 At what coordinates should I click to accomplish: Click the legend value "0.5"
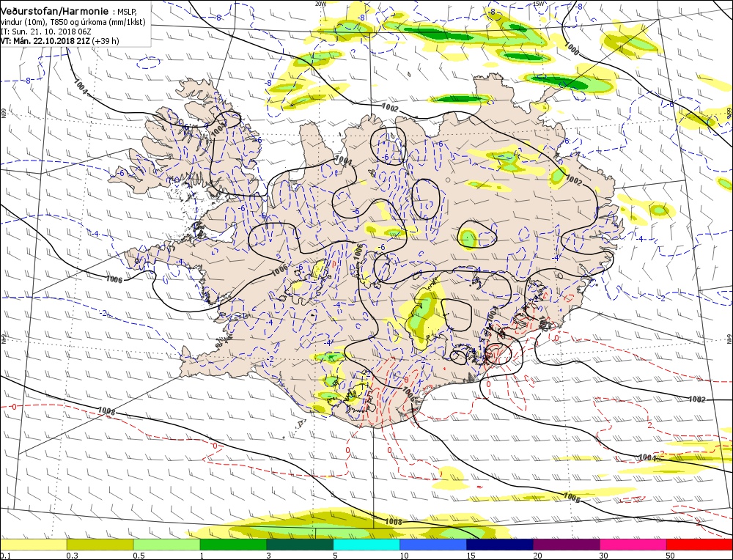point(139,556)
